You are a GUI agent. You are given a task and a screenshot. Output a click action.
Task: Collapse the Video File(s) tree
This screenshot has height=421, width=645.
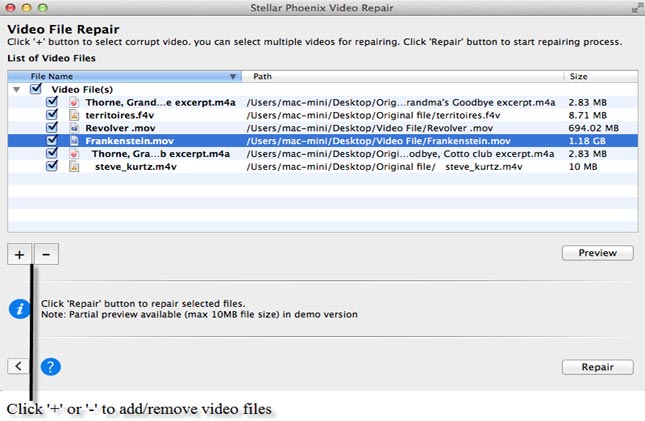pyautogui.click(x=16, y=89)
